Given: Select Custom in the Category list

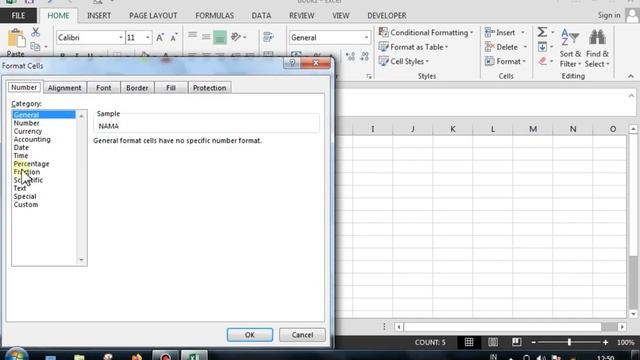Looking at the screenshot, I should (x=26, y=204).
